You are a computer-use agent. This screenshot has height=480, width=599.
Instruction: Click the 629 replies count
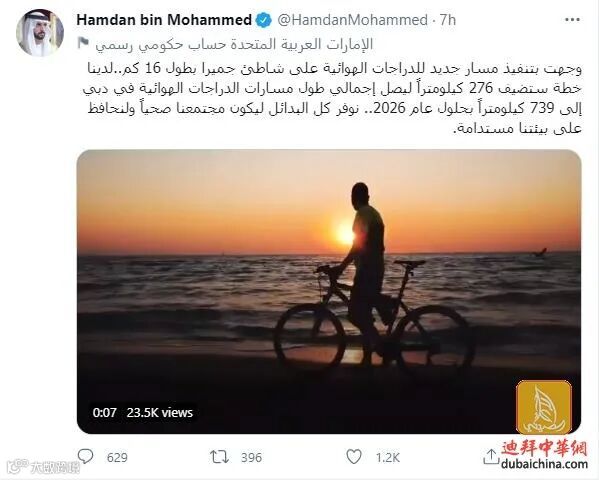tap(117, 457)
